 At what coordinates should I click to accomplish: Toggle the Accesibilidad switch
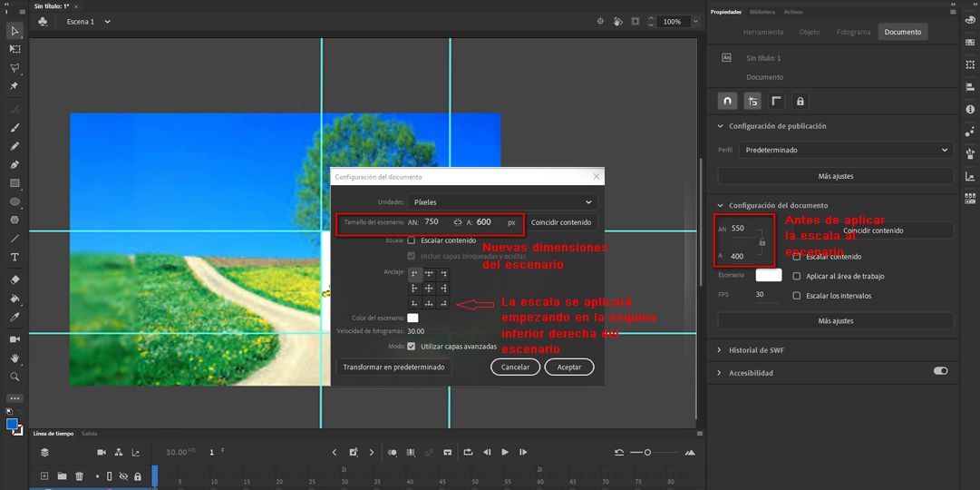point(941,371)
